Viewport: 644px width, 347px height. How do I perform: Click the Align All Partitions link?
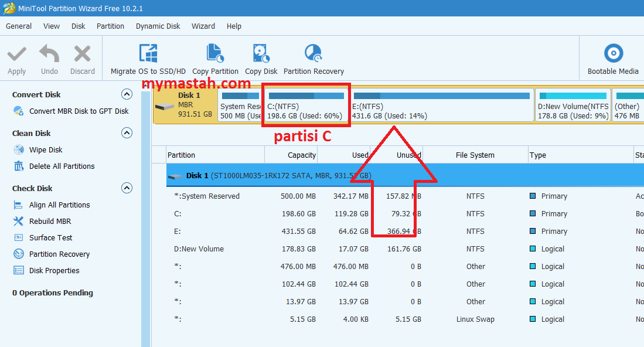click(59, 205)
